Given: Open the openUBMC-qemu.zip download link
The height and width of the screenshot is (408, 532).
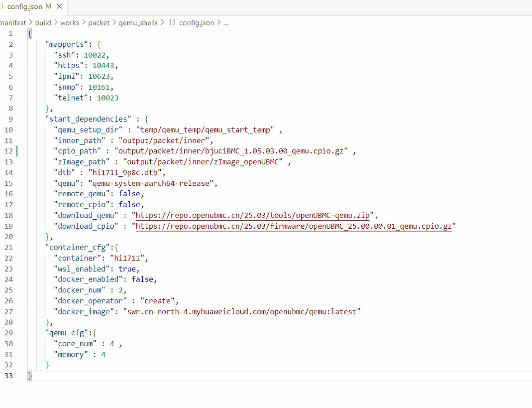Looking at the screenshot, I should click(x=254, y=216).
